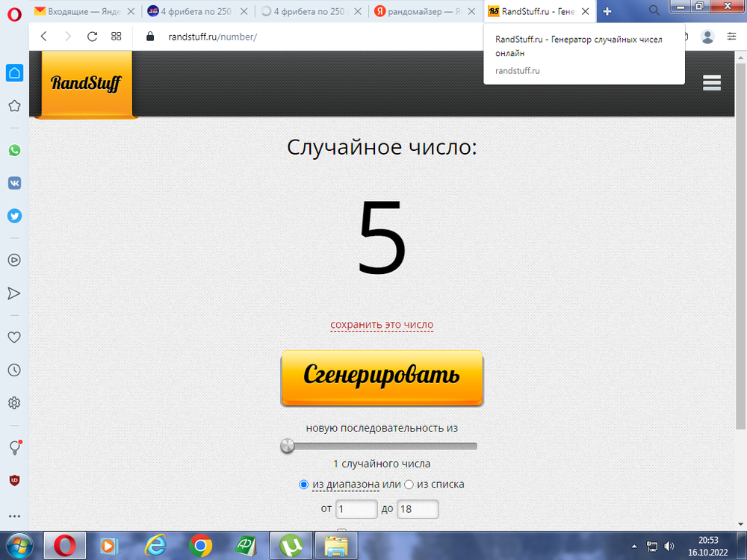Select the из списка radio button
Screen dimensions: 747x560
point(409,485)
